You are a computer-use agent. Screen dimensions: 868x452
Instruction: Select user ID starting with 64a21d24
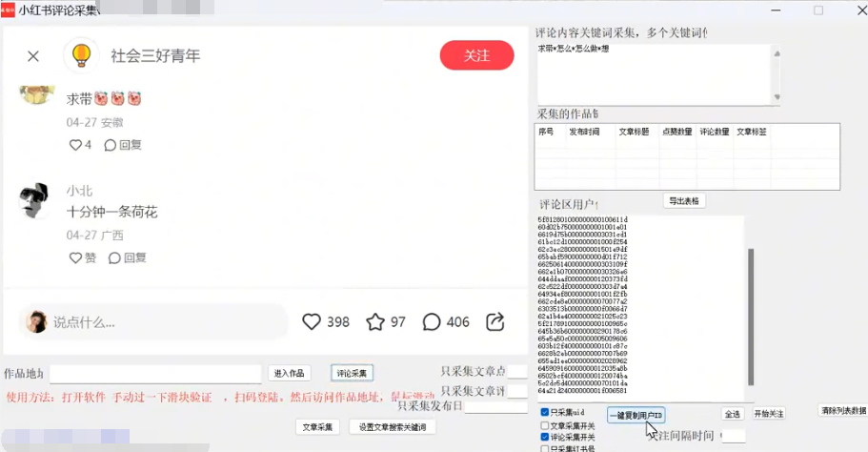click(x=583, y=391)
